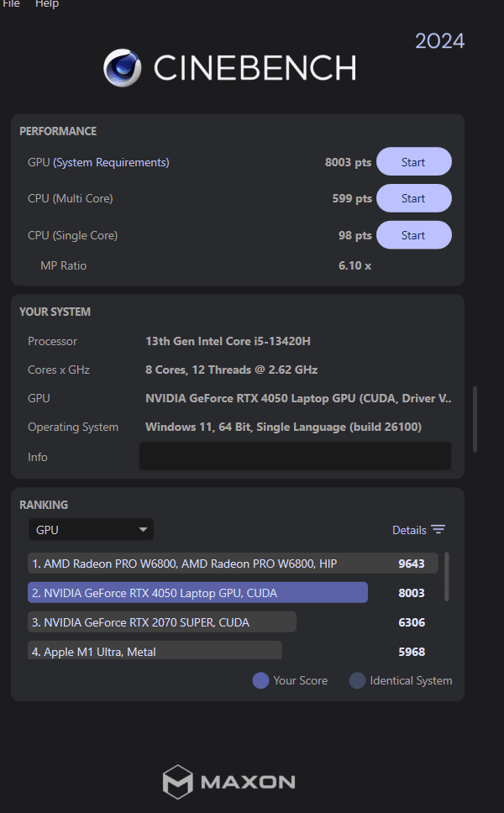Screen dimensions: 504x813
Task: Click the processor name i5-13420H
Action: [x=228, y=341]
